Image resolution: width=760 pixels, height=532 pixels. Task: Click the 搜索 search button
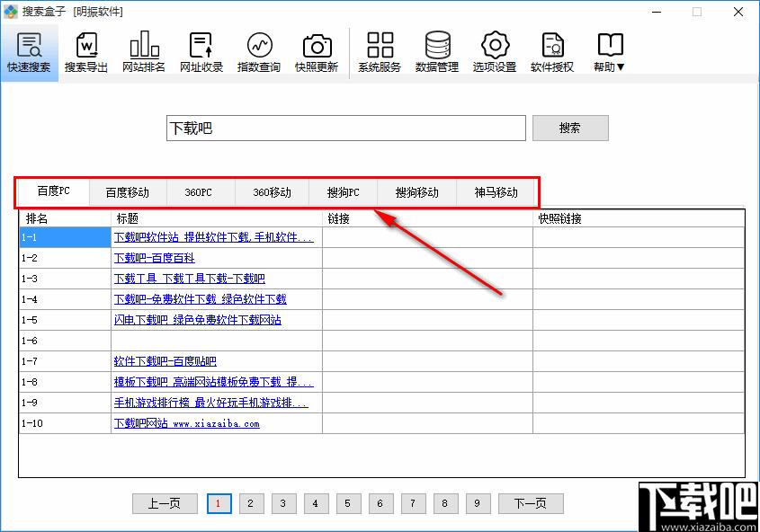pyautogui.click(x=570, y=129)
